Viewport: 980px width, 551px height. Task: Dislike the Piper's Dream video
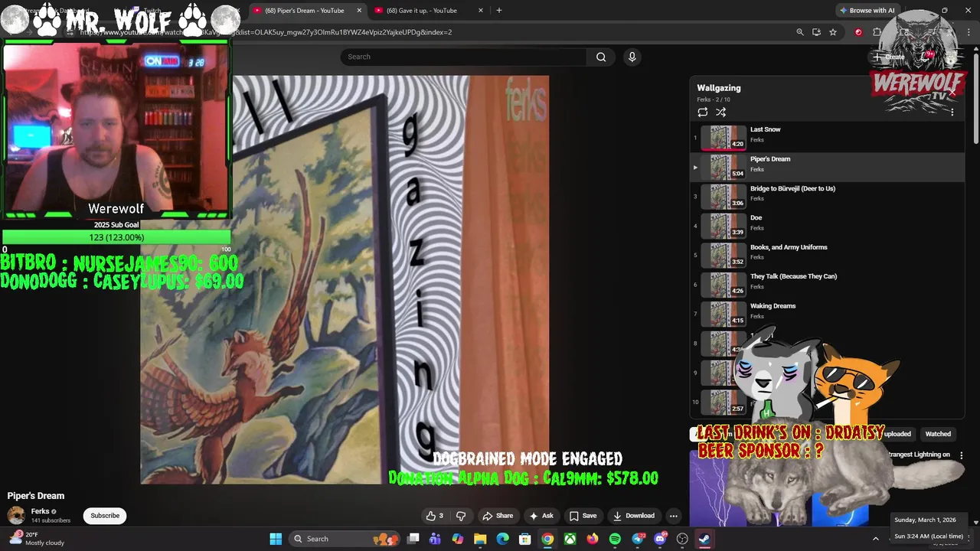(461, 516)
